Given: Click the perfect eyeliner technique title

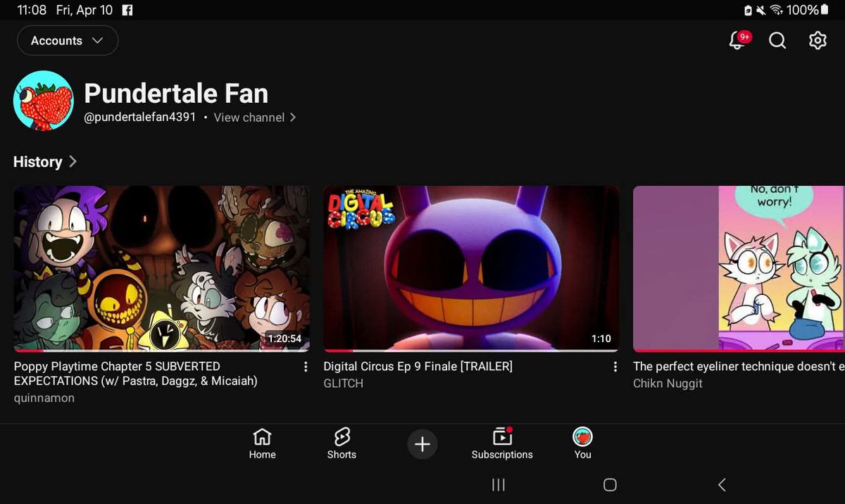Looking at the screenshot, I should [x=739, y=366].
